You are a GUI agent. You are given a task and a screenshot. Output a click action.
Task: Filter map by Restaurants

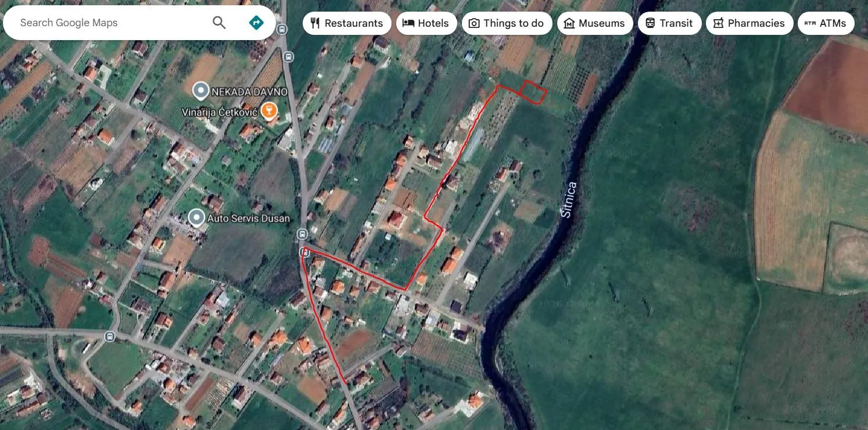point(347,23)
